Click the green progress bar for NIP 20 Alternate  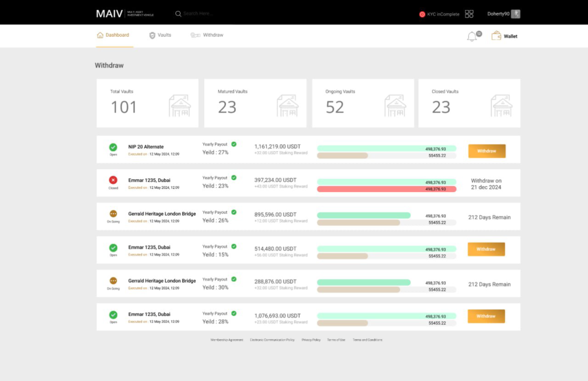tap(386, 149)
